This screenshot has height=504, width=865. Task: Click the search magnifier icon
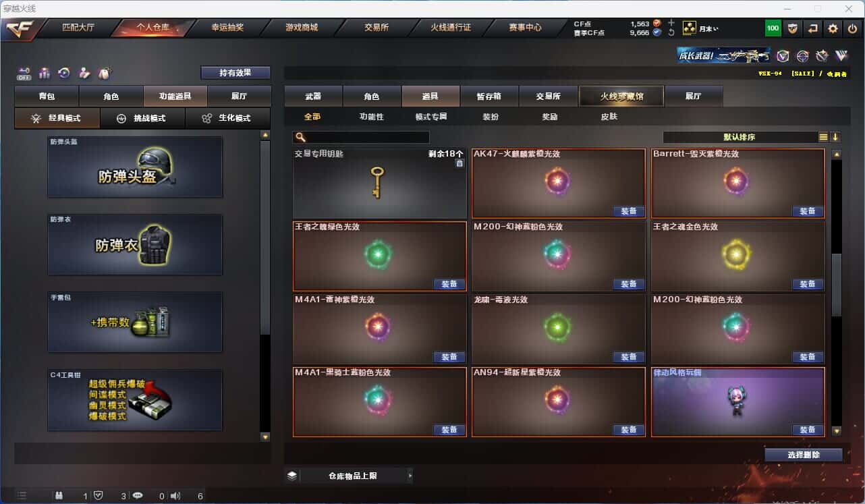click(x=299, y=138)
